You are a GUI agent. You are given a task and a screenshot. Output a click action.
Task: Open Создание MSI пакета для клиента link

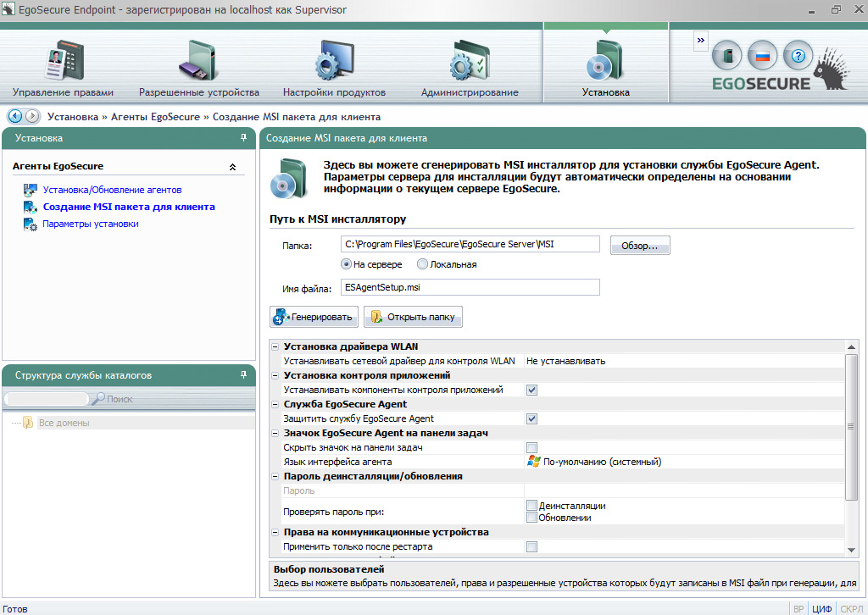(x=129, y=207)
